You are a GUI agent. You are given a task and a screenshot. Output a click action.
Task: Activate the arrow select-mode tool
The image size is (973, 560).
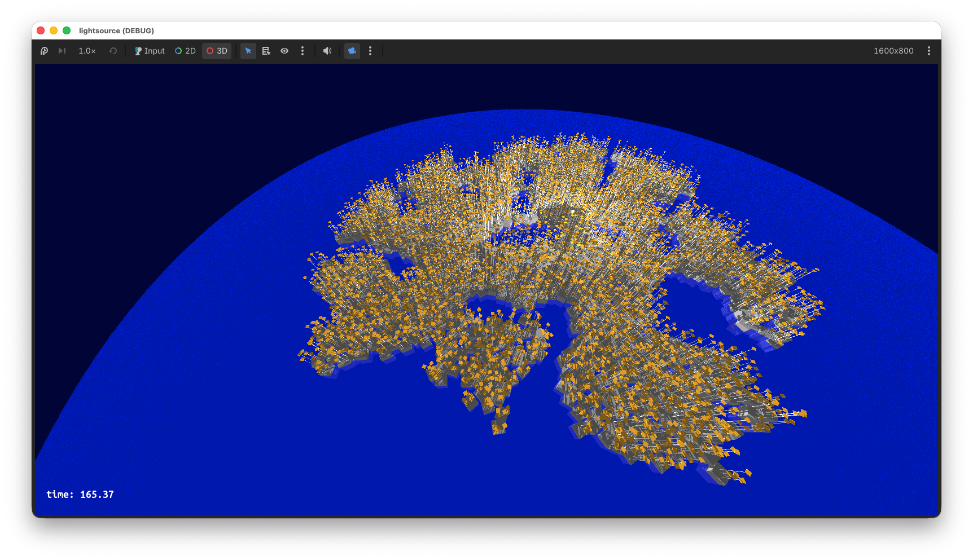248,51
